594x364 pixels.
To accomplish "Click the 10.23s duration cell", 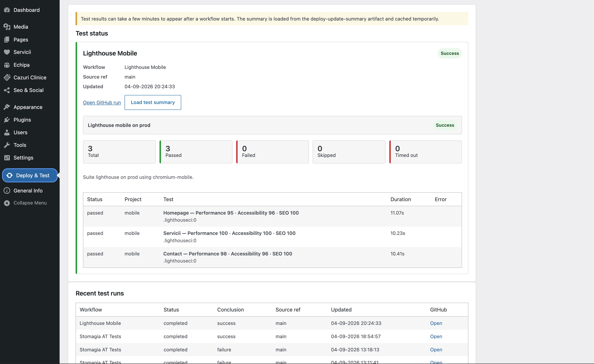I will (398, 233).
